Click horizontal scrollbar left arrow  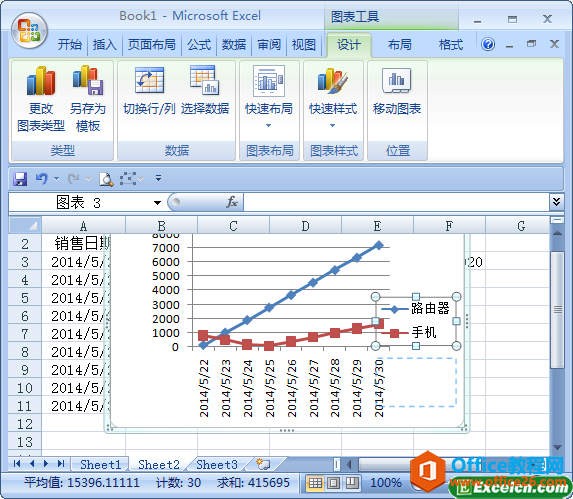click(x=349, y=464)
